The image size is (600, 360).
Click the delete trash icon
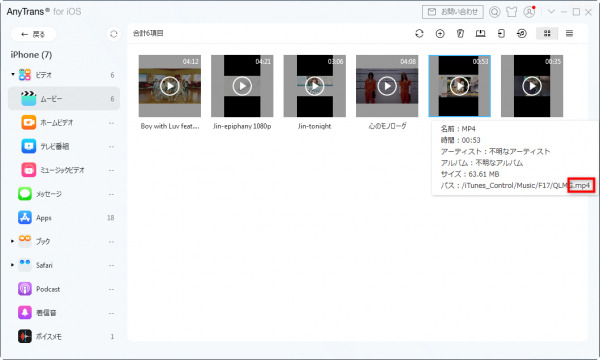tap(460, 34)
